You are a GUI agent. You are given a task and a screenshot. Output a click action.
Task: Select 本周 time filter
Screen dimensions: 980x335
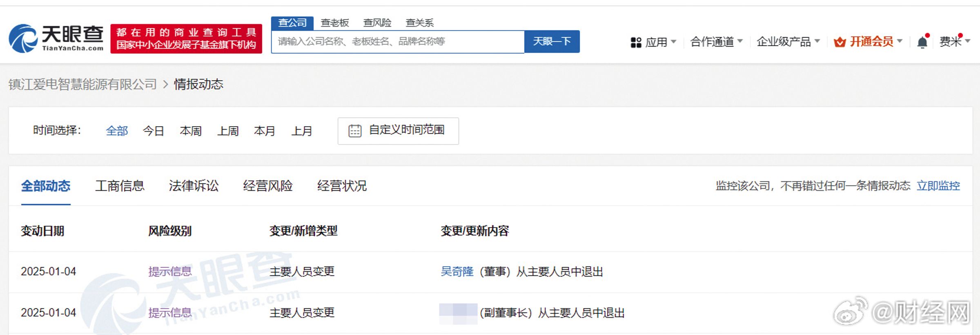pyautogui.click(x=191, y=131)
